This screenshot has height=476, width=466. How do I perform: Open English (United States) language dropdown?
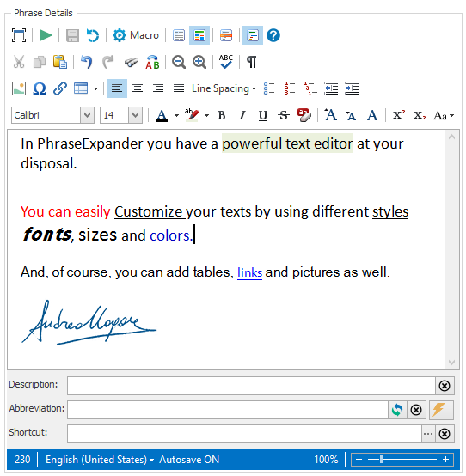(100, 460)
